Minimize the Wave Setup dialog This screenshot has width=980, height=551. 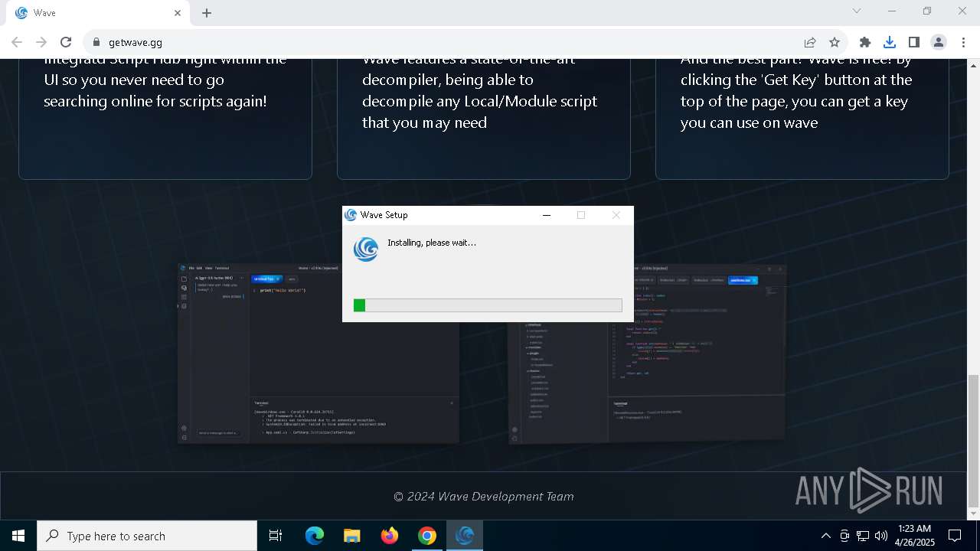[547, 215]
